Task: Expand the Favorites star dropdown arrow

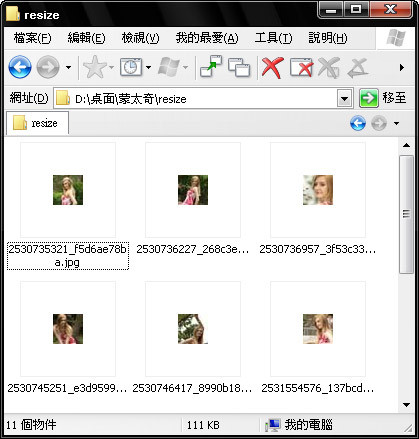Action: (x=112, y=68)
